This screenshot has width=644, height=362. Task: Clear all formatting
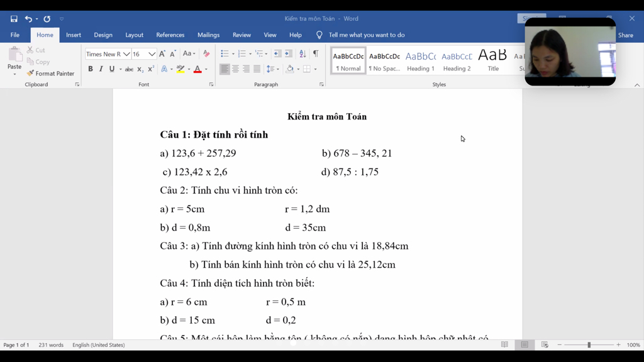[206, 54]
